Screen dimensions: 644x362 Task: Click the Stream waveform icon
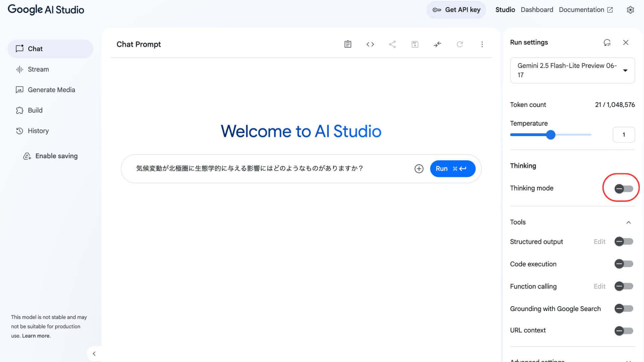[x=19, y=69]
